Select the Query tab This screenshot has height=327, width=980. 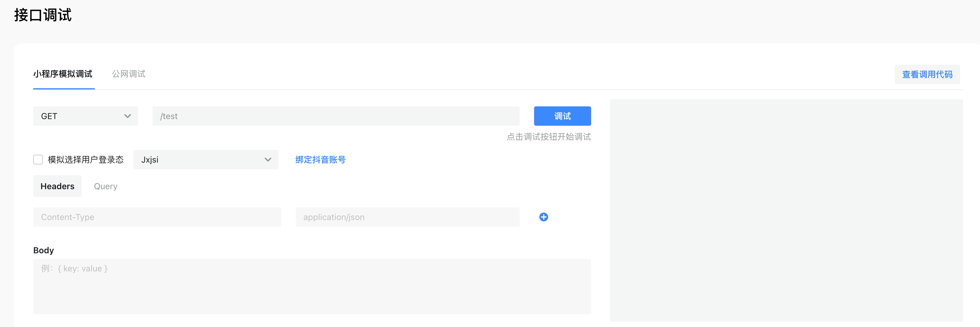tap(106, 186)
